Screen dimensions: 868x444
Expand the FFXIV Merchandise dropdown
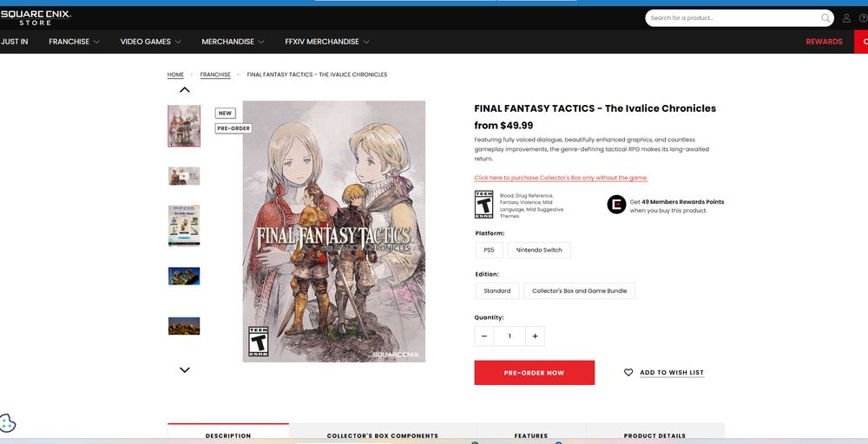point(327,42)
